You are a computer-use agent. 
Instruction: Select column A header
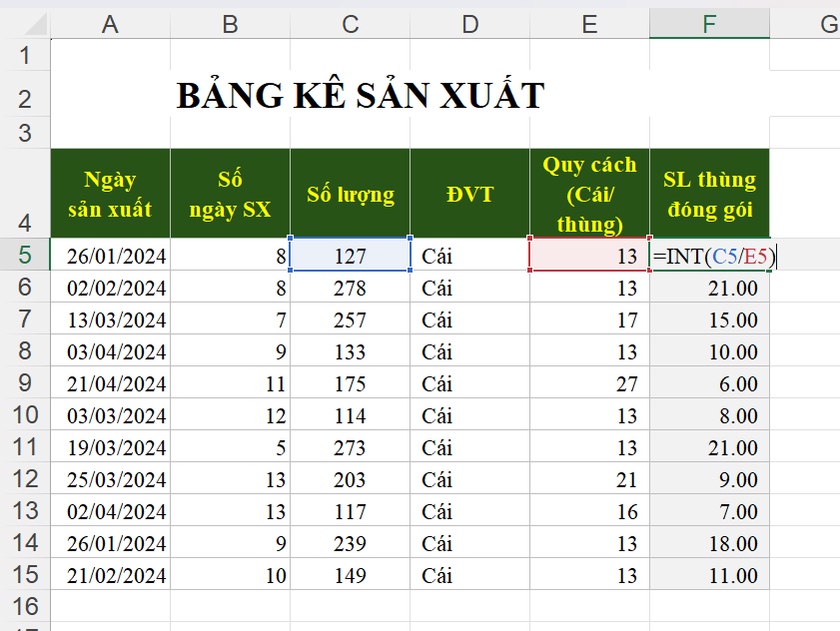(110, 24)
